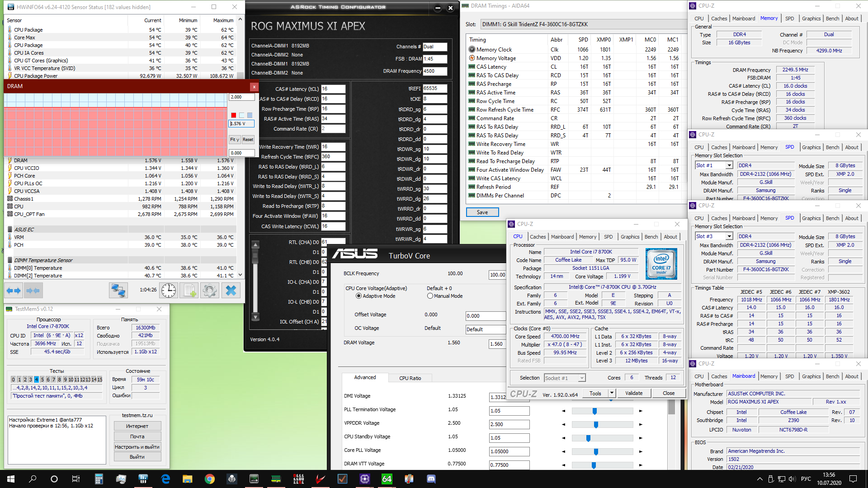Expand the CPU-Z Tools dropdown arrow

click(x=612, y=393)
